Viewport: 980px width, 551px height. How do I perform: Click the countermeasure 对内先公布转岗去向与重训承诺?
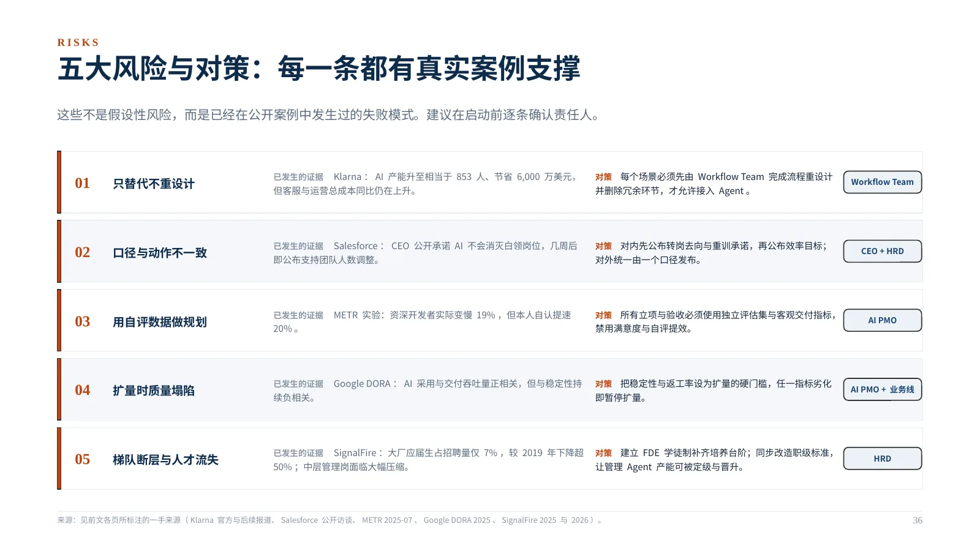(x=712, y=253)
